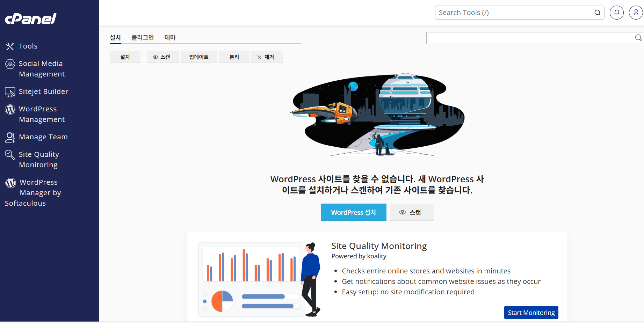The width and height of the screenshot is (644, 323).
Task: Click the Social Media Management icon
Action: [10, 64]
